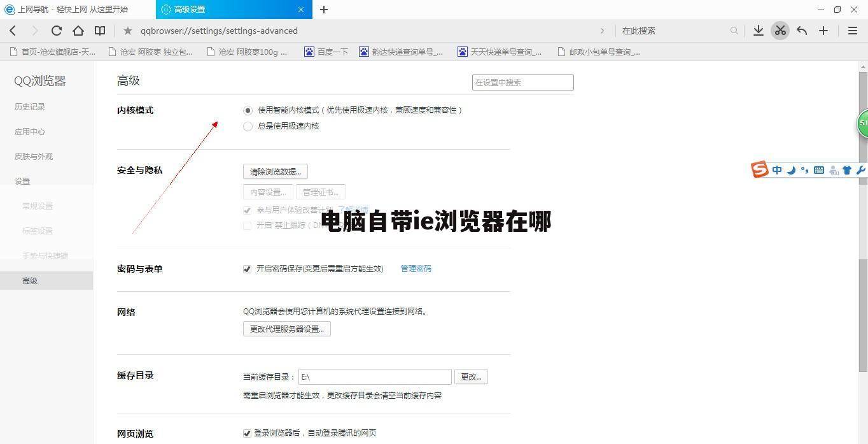Click the magnifier search icon
868x444 pixels.
pyautogui.click(x=734, y=31)
